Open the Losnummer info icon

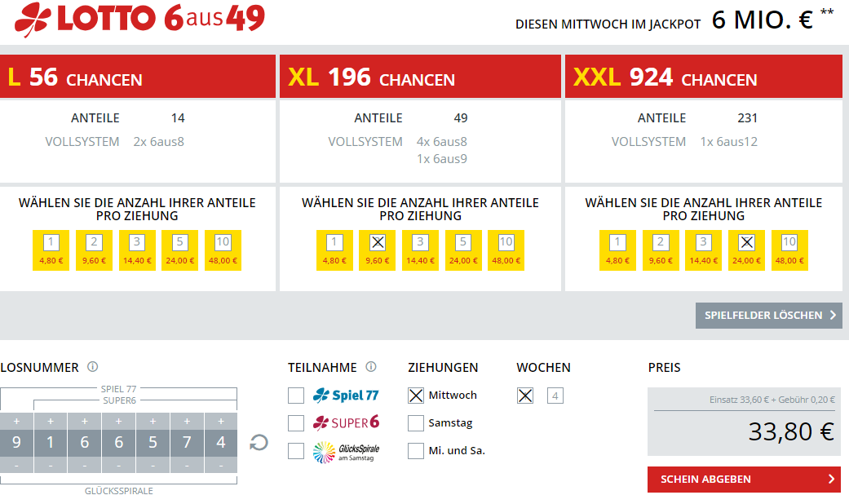pos(93,367)
